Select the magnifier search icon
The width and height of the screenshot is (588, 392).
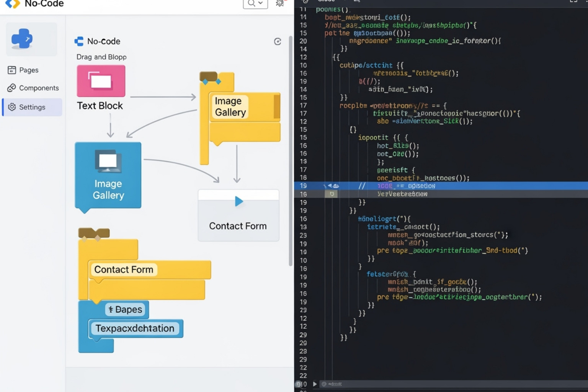tap(250, 4)
